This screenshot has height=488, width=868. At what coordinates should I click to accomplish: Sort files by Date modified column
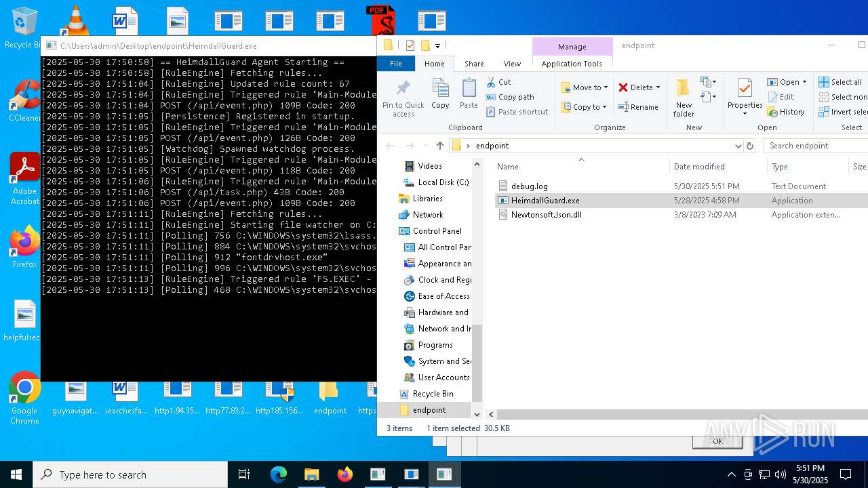pos(699,167)
